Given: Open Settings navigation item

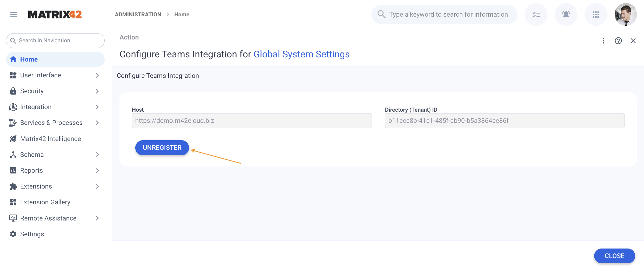Looking at the screenshot, I should [55, 234].
